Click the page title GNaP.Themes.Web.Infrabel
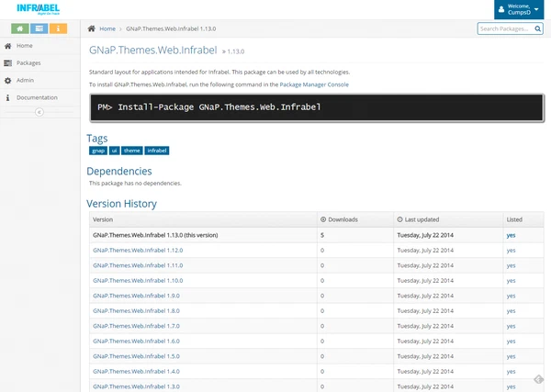 [152, 50]
